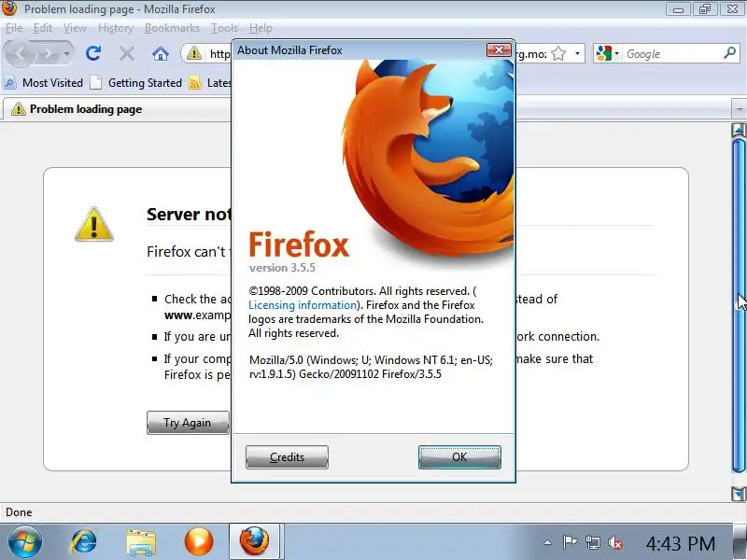Image resolution: width=747 pixels, height=560 pixels.
Task: Open Getting Started bookmark
Action: tap(136, 83)
